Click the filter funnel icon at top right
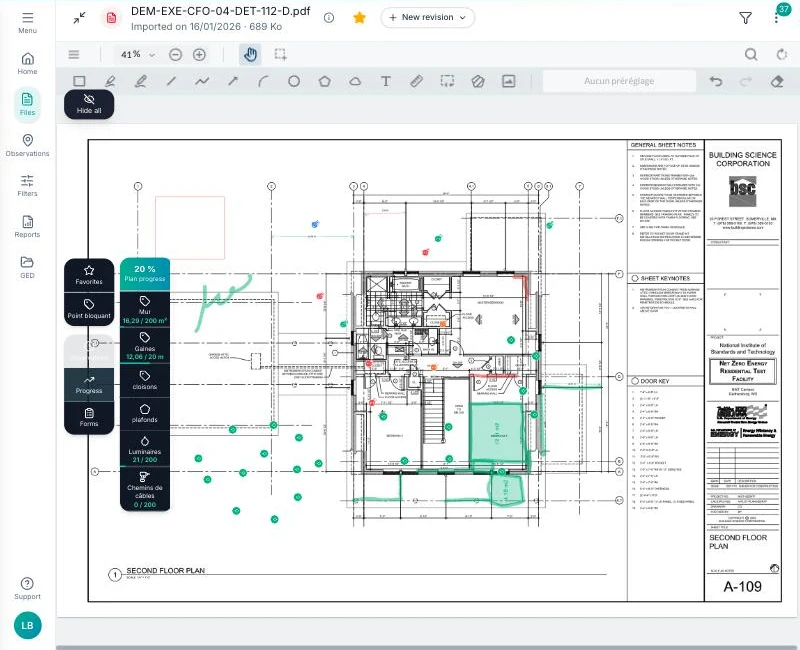This screenshot has width=800, height=650. pos(745,18)
